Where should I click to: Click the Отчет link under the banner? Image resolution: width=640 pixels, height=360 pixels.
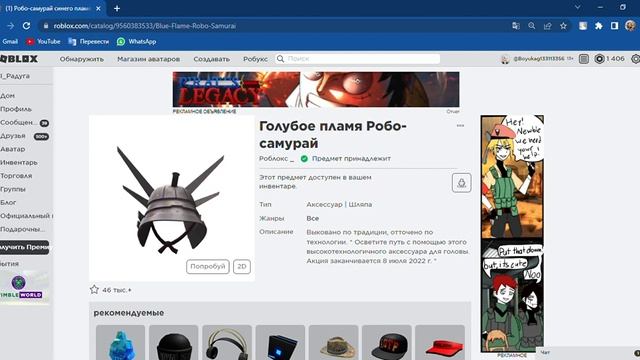[x=453, y=111]
